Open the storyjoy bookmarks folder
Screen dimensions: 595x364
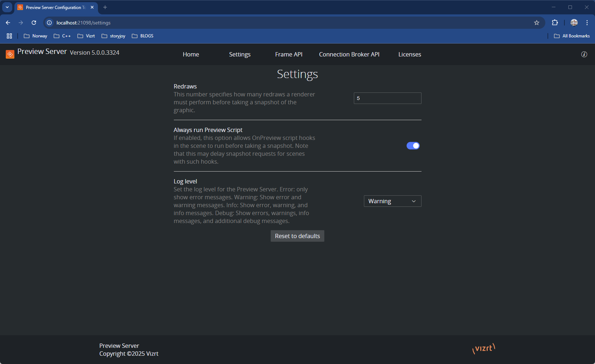pyautogui.click(x=113, y=36)
